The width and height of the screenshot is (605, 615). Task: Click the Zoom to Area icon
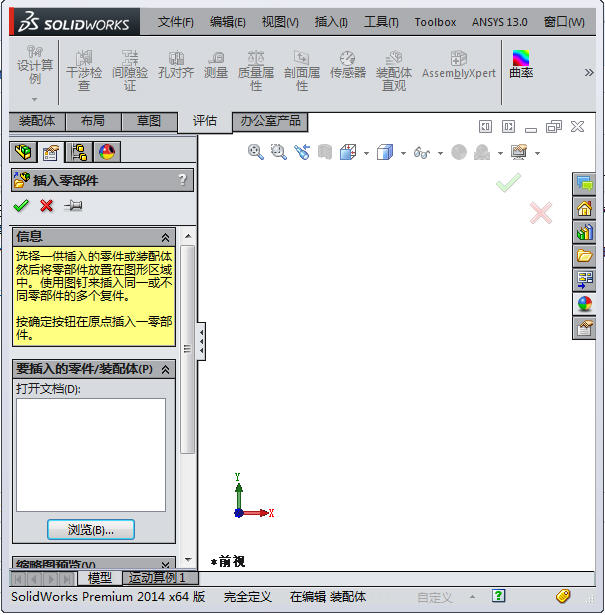click(279, 152)
